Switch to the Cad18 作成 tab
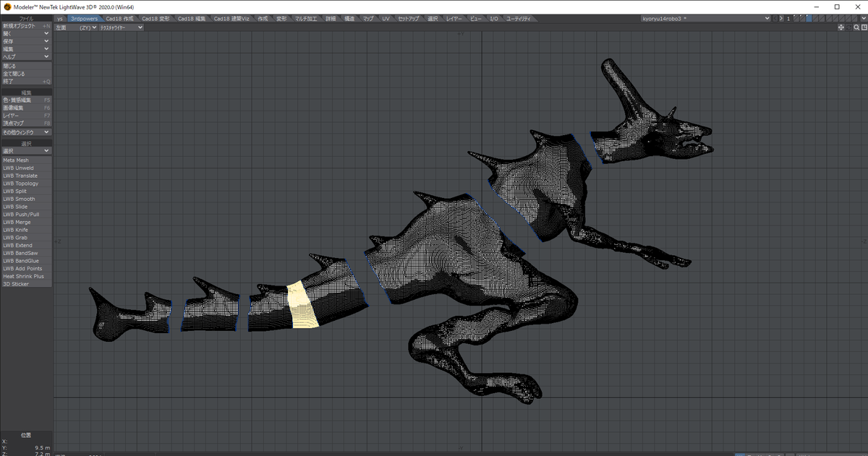This screenshot has width=868, height=456. (120, 18)
